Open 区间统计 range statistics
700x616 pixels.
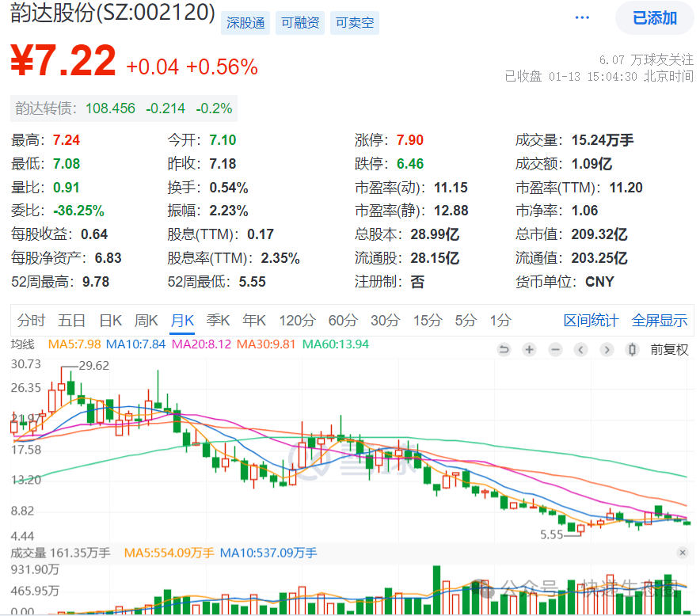[x=591, y=320]
